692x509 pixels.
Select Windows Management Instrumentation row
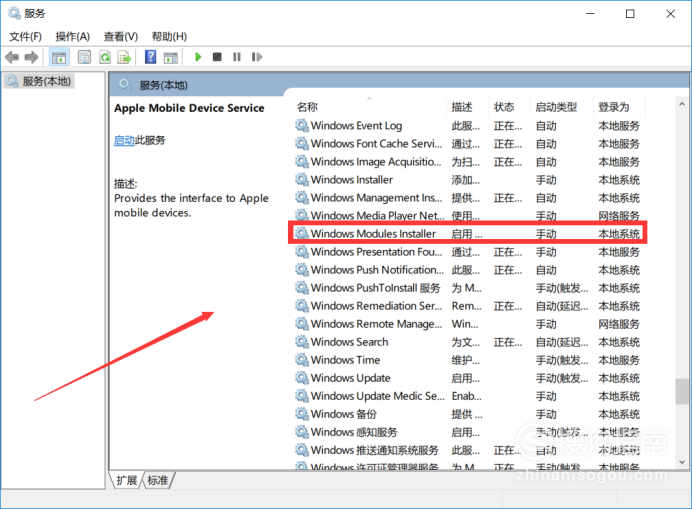click(468, 198)
